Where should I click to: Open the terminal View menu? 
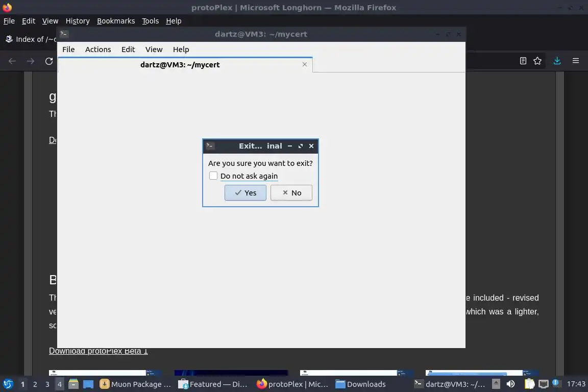pyautogui.click(x=154, y=50)
